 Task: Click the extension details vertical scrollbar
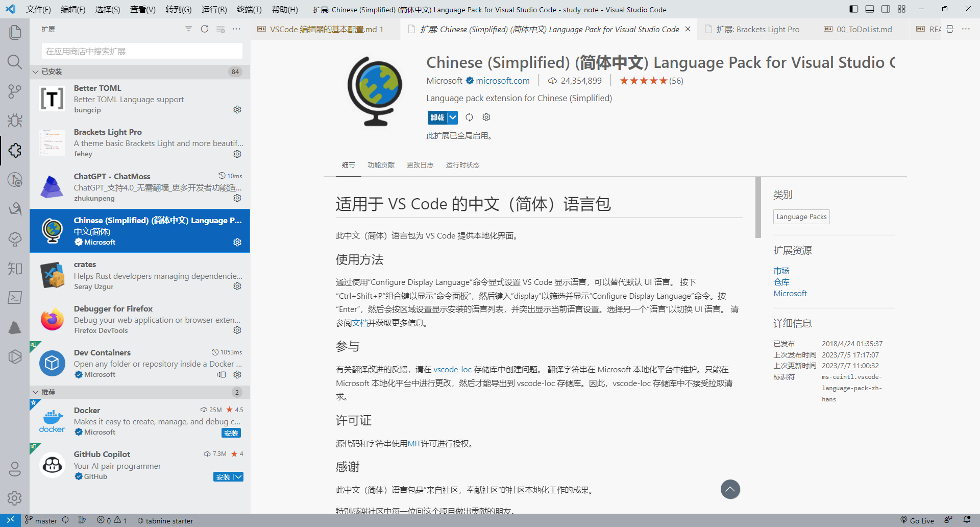point(758,207)
